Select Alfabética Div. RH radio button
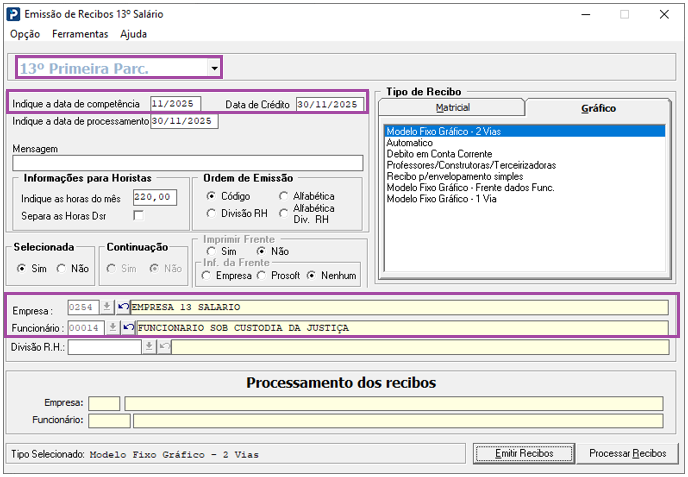The image size is (688, 477). [283, 213]
